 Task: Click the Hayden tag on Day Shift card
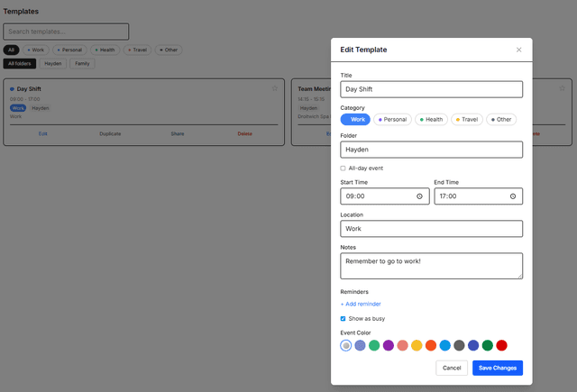pyautogui.click(x=40, y=108)
